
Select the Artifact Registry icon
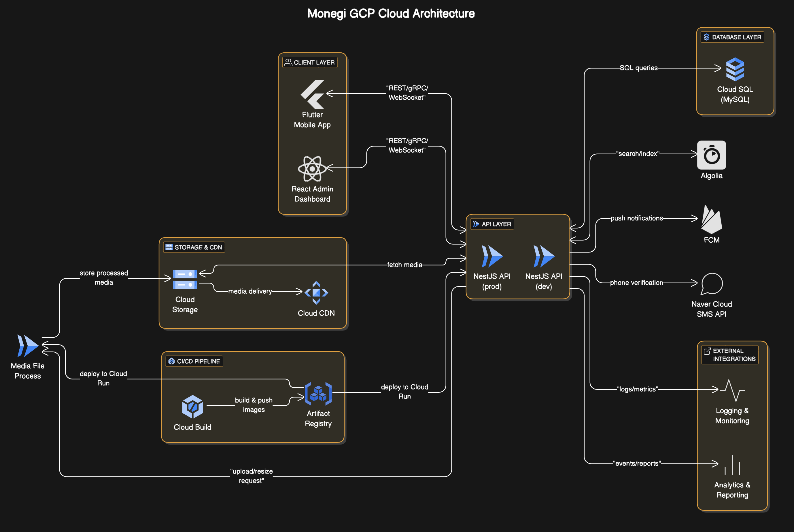tap(318, 394)
